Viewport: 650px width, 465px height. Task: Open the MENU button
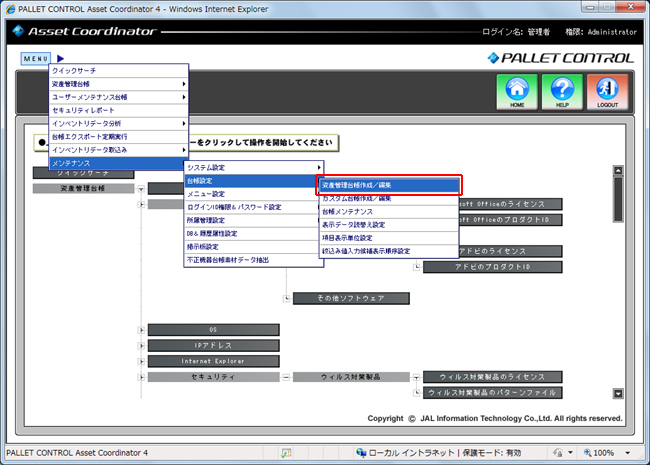coord(36,58)
